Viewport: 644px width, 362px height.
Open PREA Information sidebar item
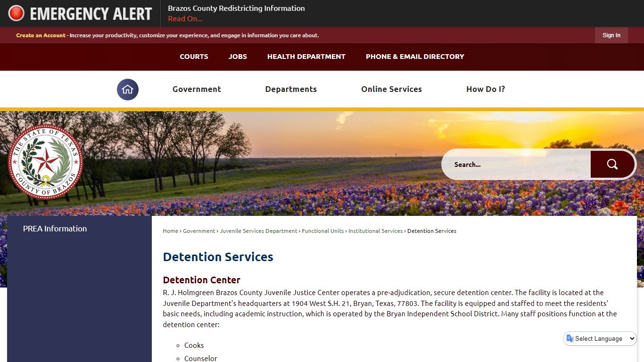tap(55, 229)
